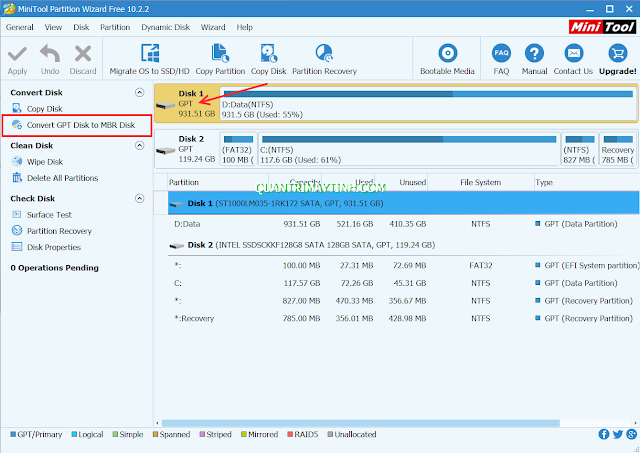640x453 pixels.
Task: Choose Wipe Disk in sidebar
Action: [x=44, y=162]
